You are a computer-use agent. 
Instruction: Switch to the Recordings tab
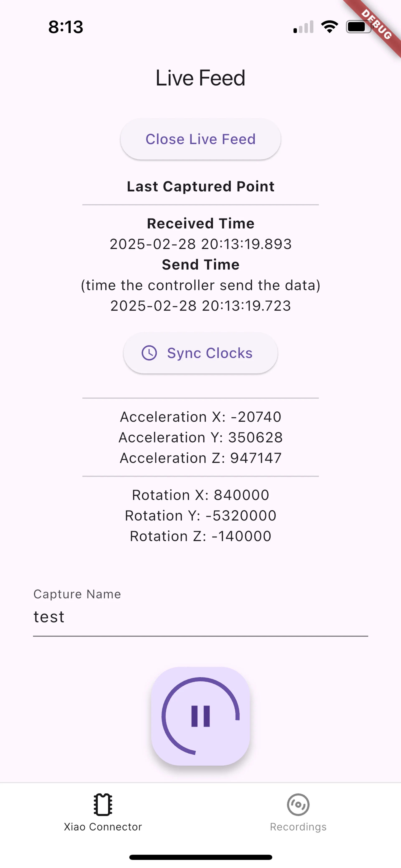pyautogui.click(x=298, y=812)
